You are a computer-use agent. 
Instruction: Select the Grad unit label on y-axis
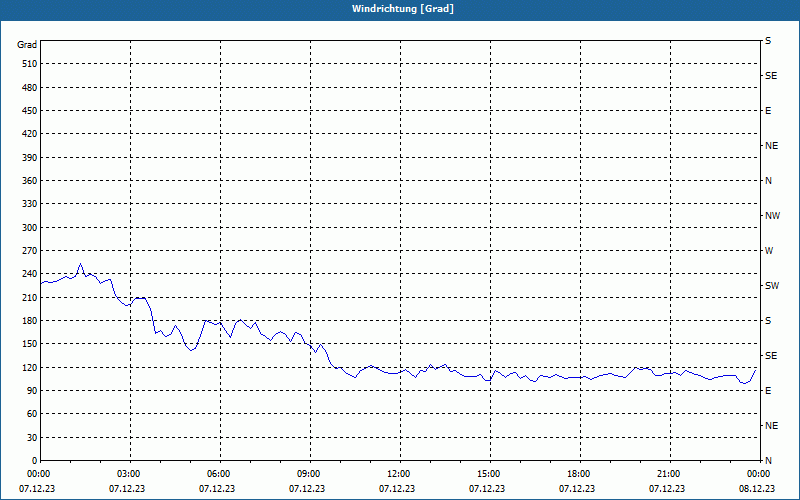(27, 45)
